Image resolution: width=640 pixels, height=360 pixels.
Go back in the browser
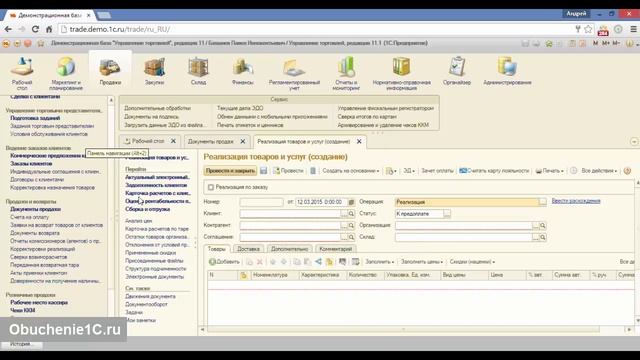8,29
